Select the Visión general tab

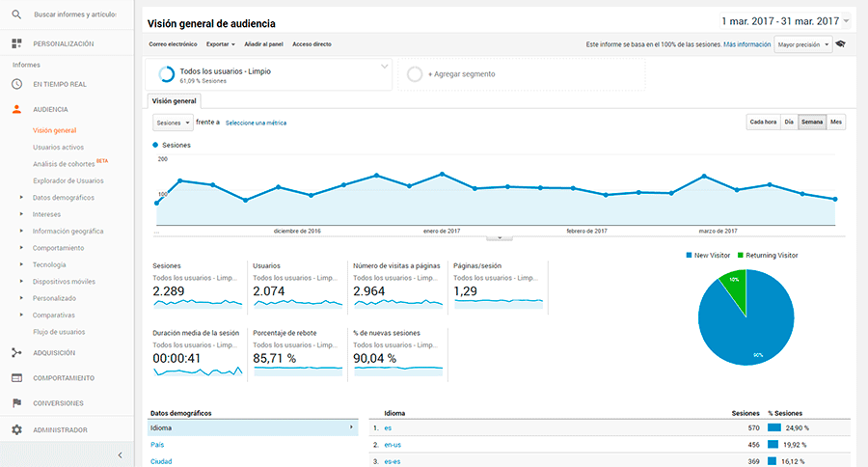(x=174, y=100)
